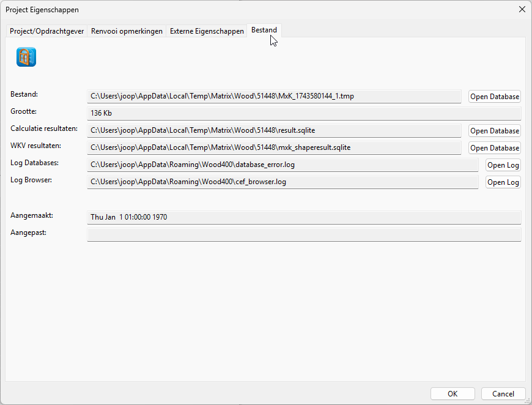The width and height of the screenshot is (532, 405).
Task: Select the mxk_shaperesult.sqlite path field
Action: point(275,147)
